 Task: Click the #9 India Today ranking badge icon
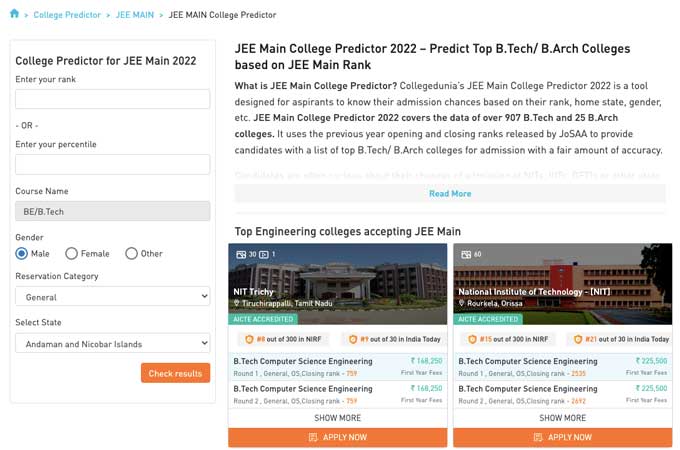click(353, 339)
